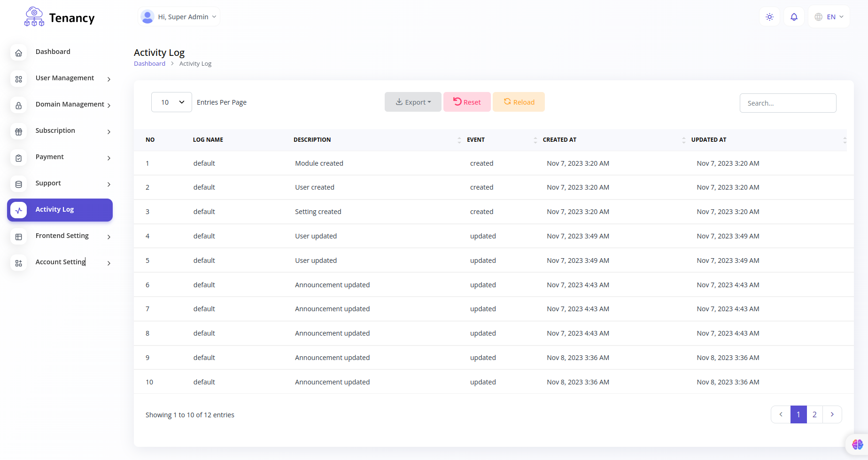Click the Support database icon

click(18, 184)
